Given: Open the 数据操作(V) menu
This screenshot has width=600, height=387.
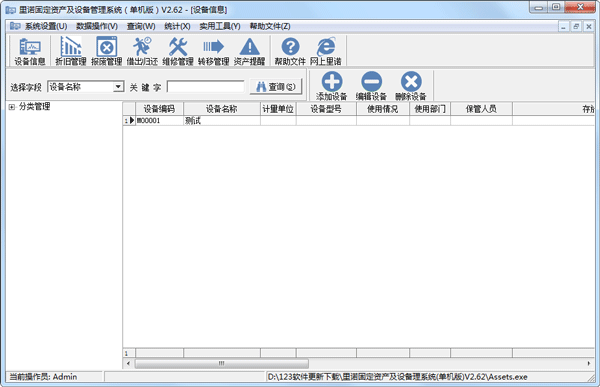Looking at the screenshot, I should pos(97,26).
